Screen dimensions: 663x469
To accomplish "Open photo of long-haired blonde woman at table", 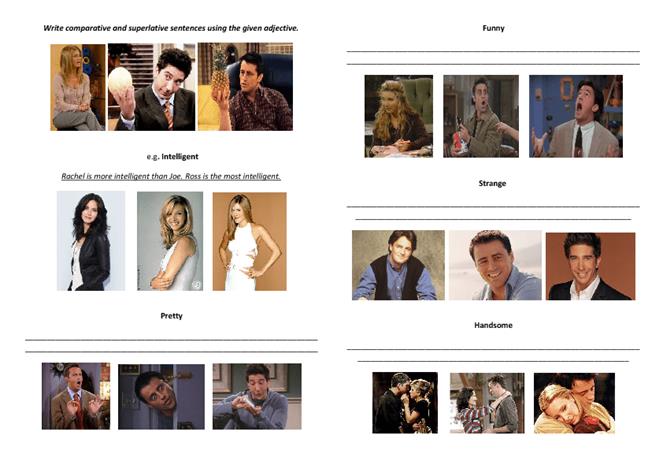I will click(x=399, y=116).
